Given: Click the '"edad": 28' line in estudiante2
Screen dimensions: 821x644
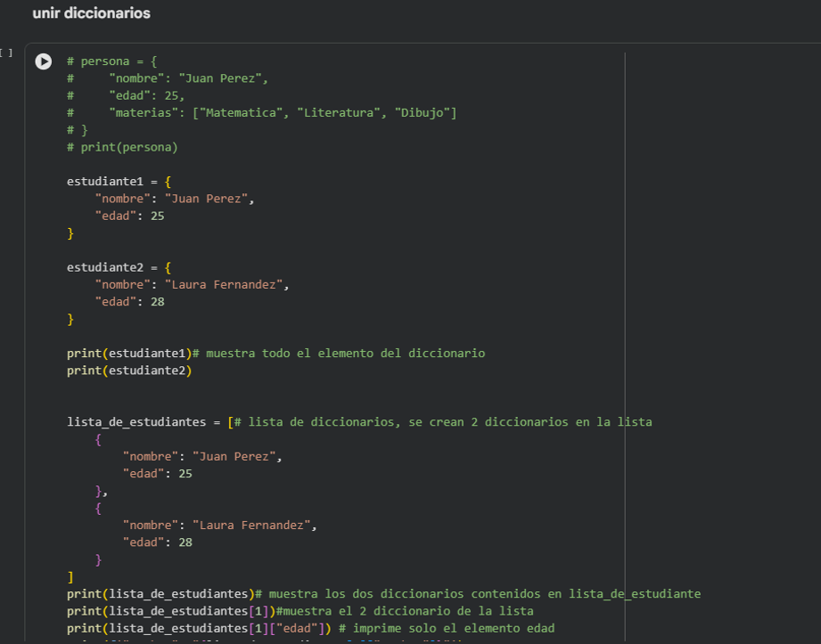Looking at the screenshot, I should (130, 302).
